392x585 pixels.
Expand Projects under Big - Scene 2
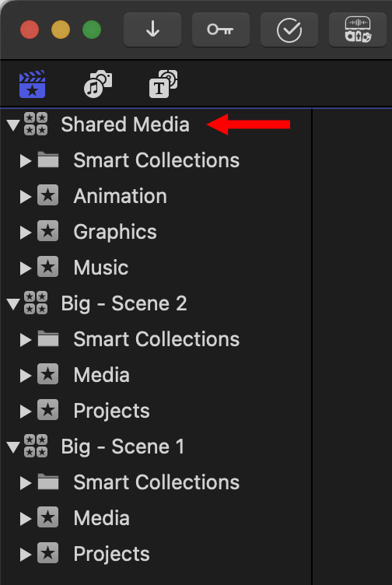coord(26,412)
